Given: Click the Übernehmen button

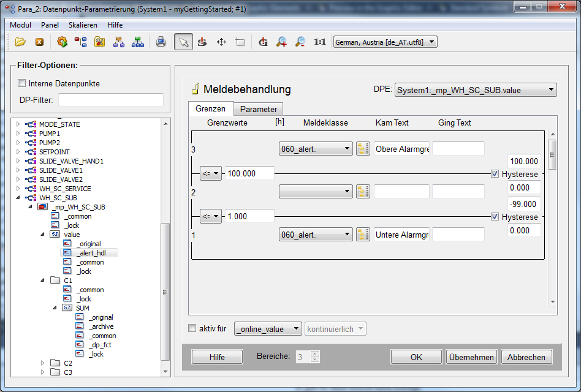Looking at the screenshot, I should pos(471,357).
